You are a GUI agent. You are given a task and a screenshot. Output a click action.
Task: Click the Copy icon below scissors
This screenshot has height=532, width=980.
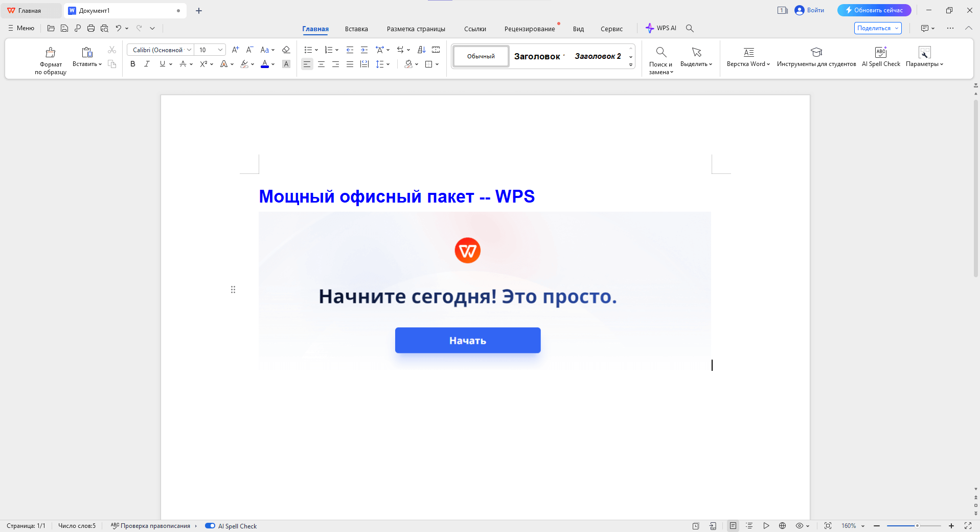[x=112, y=64]
